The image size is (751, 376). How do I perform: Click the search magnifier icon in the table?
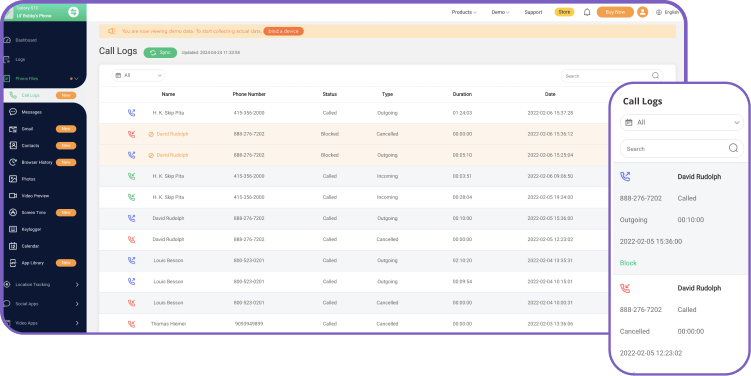[655, 76]
